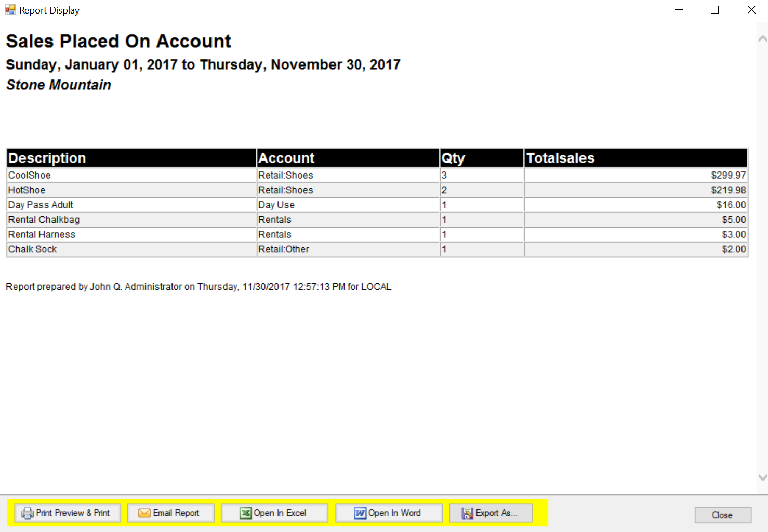The height and width of the screenshot is (532, 768).
Task: Click the Retail:Other account cell
Action: point(348,249)
